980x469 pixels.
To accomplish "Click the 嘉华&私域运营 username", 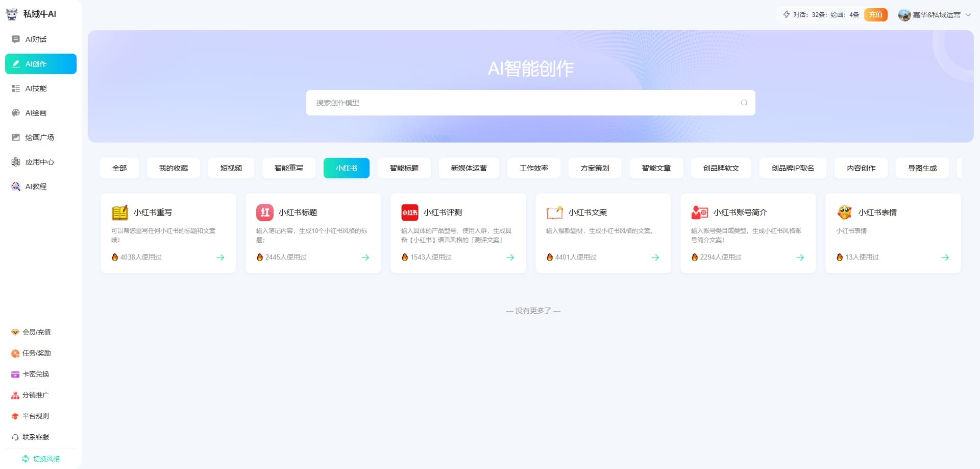I will pos(937,15).
